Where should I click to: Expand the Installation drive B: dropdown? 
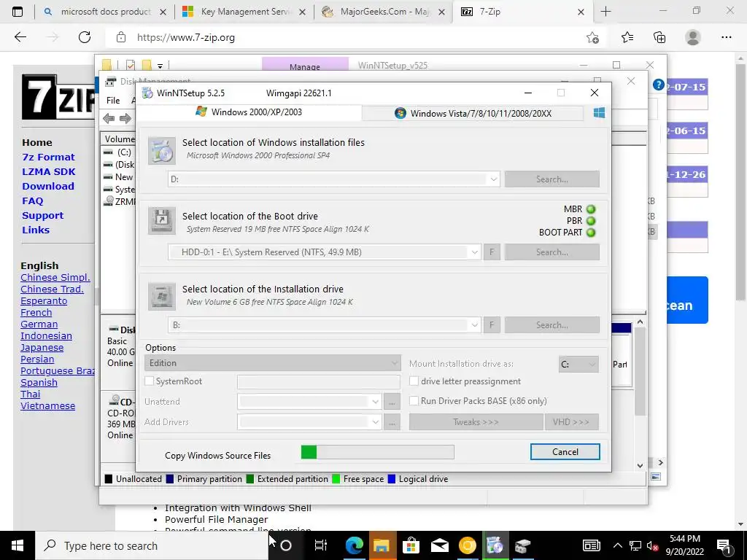pyautogui.click(x=474, y=325)
